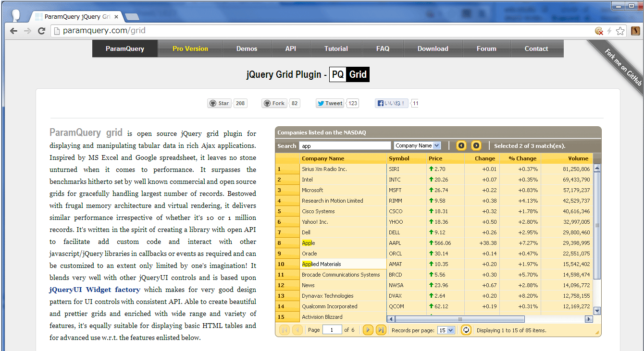
Task: Select the Apple company row cell
Action: (x=343, y=243)
